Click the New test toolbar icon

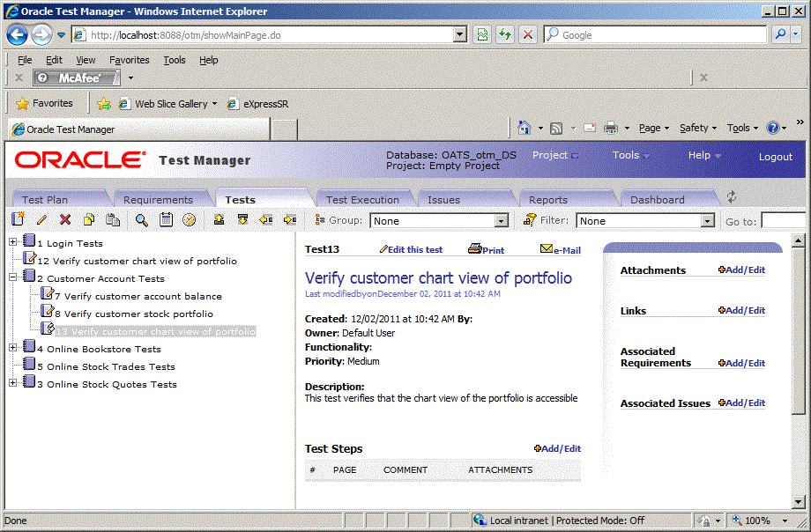pyautogui.click(x=19, y=219)
